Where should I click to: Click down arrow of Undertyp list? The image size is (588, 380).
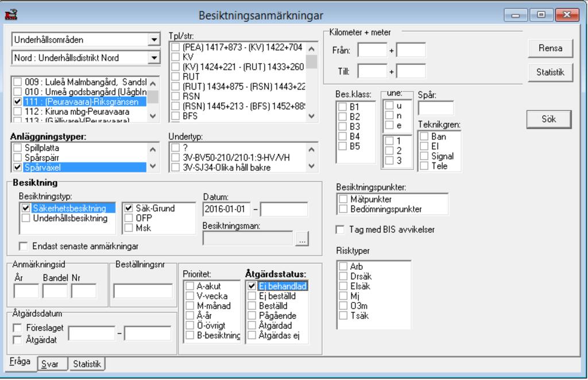(x=311, y=166)
